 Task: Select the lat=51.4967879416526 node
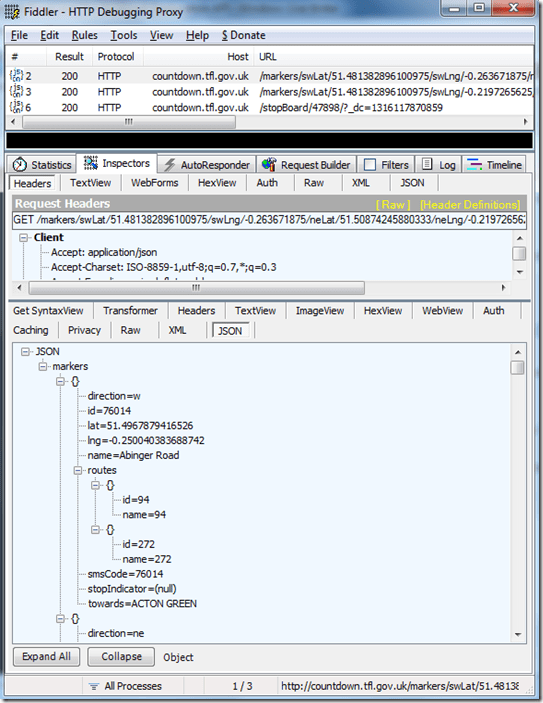(140, 426)
